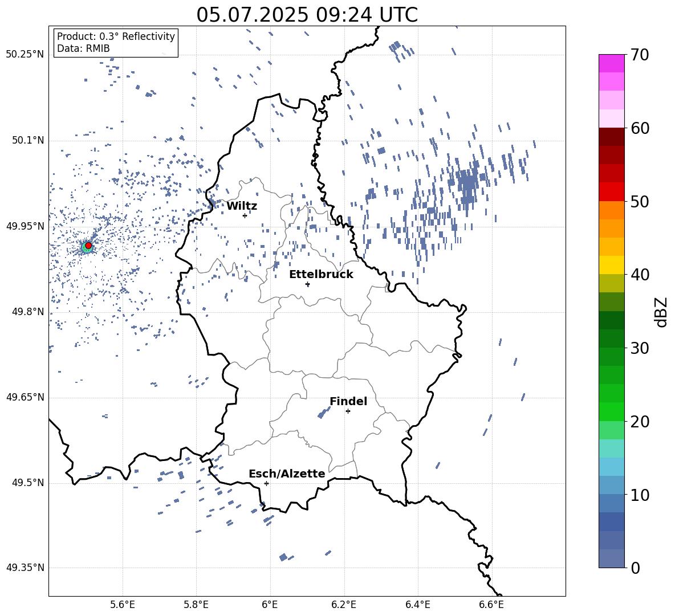Click the Ettelbruck city label
Screen dimensions: 675x616
pos(321,275)
